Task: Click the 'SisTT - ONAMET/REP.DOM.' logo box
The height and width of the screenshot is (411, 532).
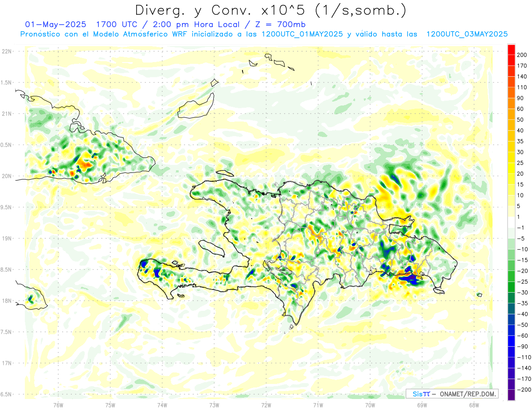Action: 452,394
